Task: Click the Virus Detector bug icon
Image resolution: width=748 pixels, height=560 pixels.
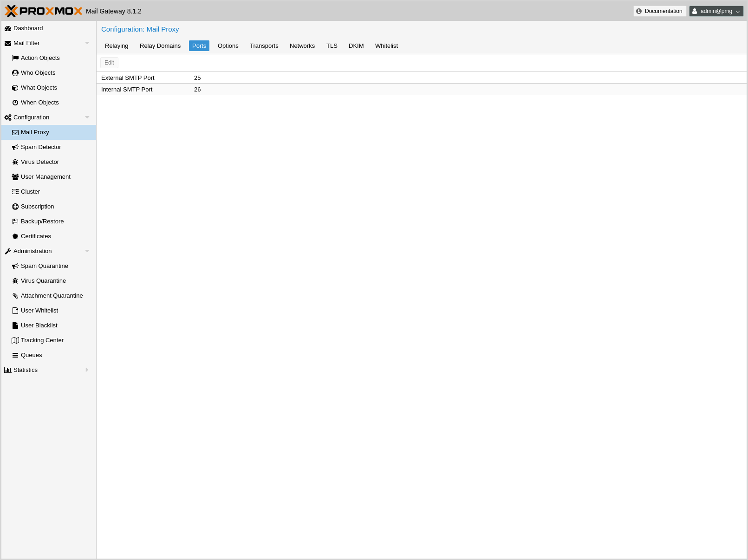Action: [x=15, y=162]
